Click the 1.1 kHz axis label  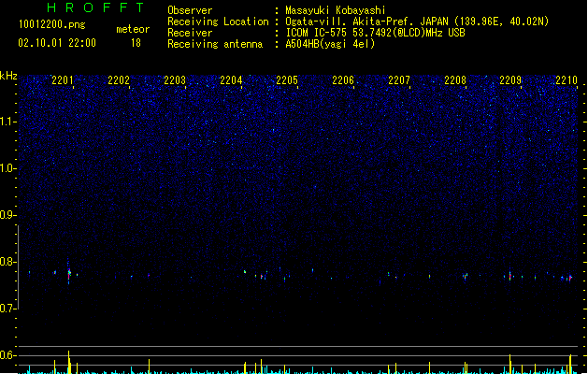(7, 122)
